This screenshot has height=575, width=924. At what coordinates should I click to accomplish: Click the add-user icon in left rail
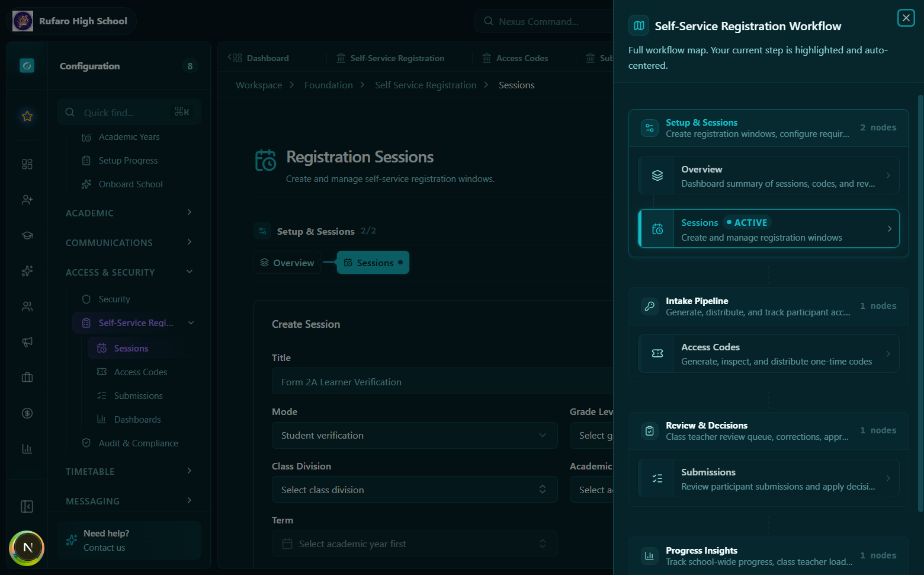[27, 200]
